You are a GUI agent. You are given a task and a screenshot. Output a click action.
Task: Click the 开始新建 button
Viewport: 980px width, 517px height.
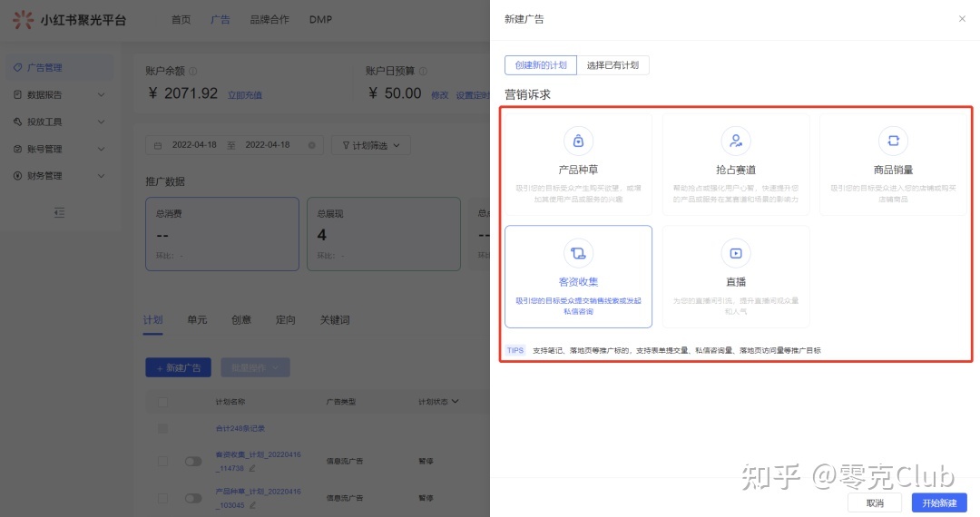pyautogui.click(x=939, y=502)
